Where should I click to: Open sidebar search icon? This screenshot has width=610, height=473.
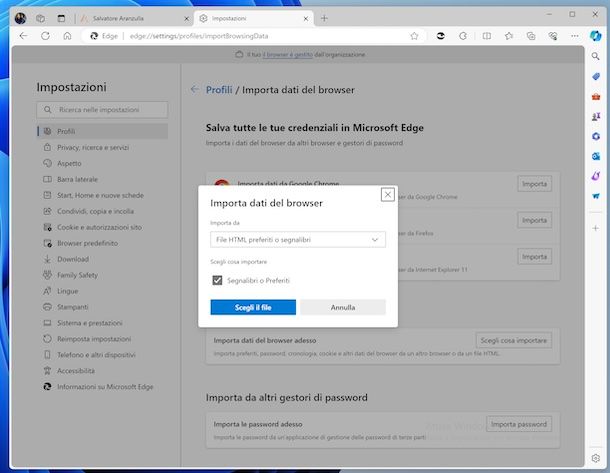click(595, 56)
